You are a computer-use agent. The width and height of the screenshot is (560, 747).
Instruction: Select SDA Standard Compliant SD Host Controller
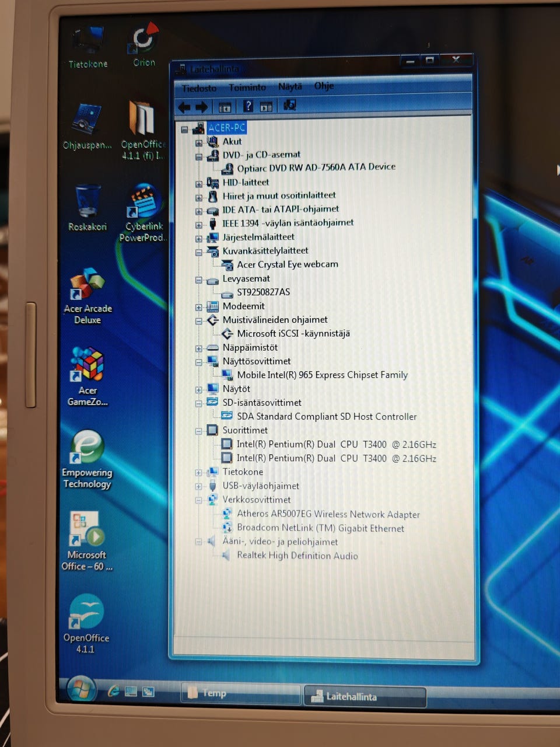point(327,416)
